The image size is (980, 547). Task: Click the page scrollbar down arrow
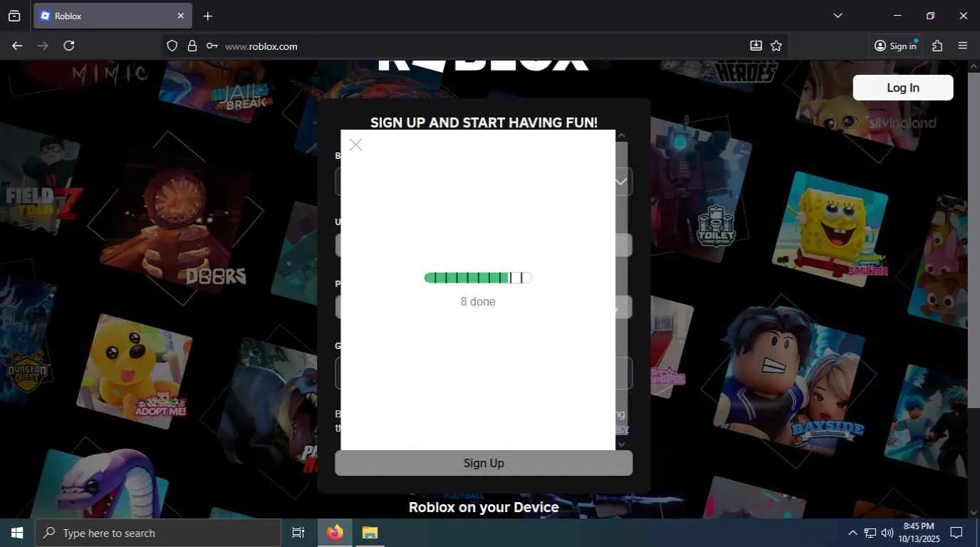[974, 512]
